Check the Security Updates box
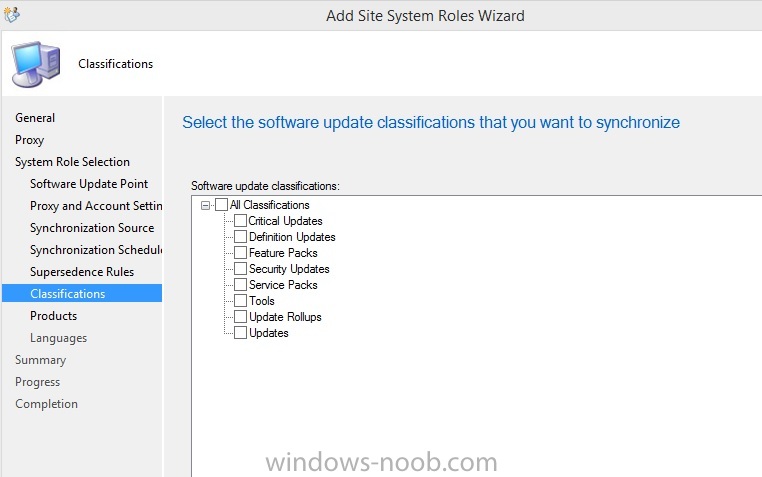 point(240,269)
